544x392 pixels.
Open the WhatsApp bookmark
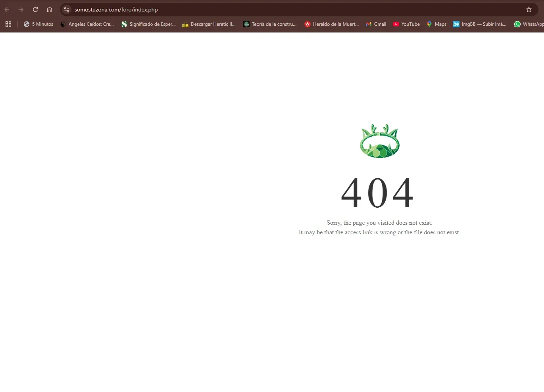tap(529, 24)
